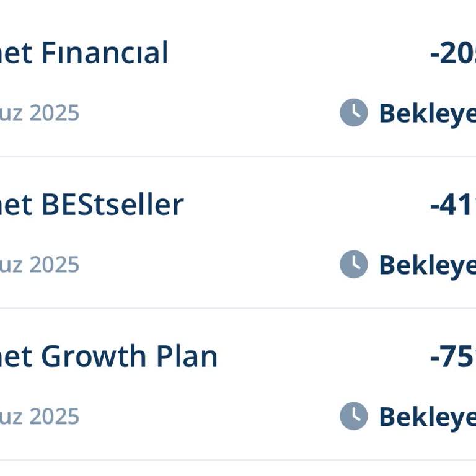Click the Bekleyen status in Financial row

[x=427, y=113]
